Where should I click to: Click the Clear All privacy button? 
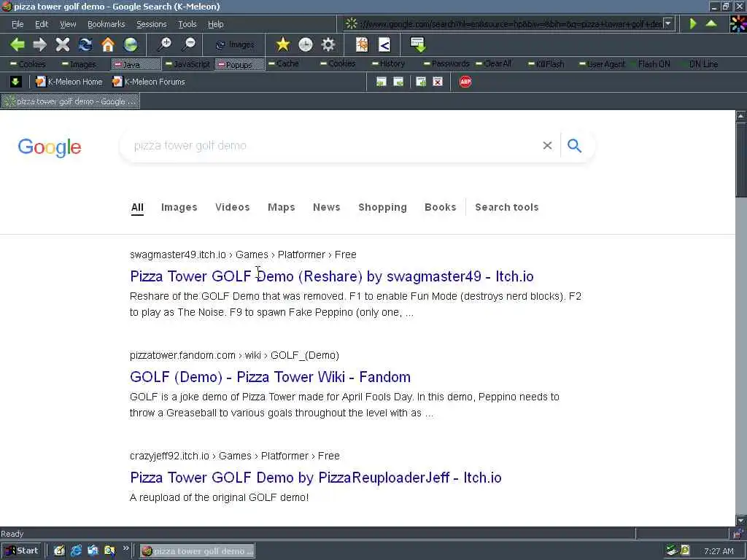pos(493,64)
